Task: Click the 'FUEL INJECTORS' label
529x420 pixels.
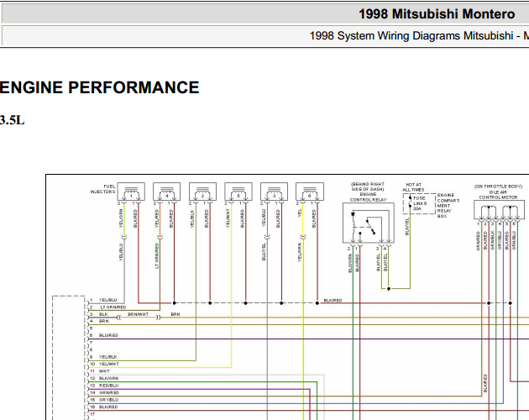Action: tap(103, 189)
